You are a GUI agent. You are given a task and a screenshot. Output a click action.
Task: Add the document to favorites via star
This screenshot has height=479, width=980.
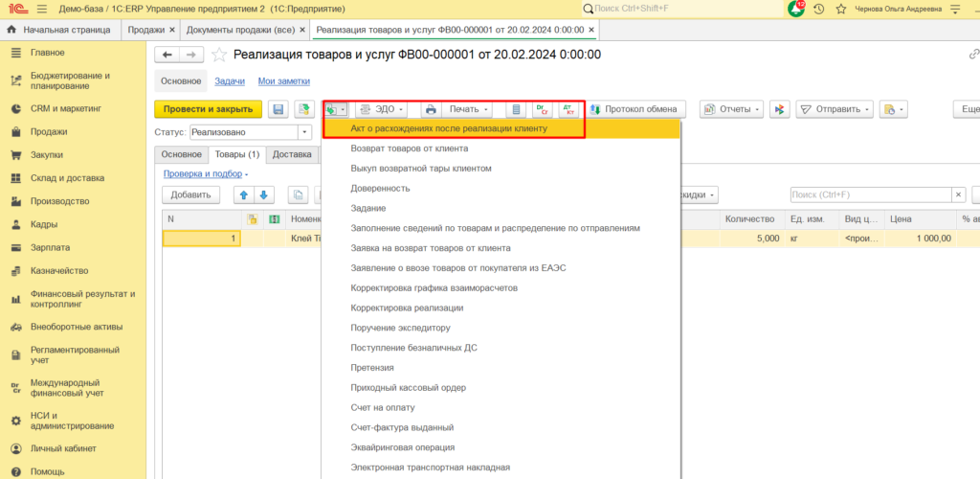click(x=219, y=55)
